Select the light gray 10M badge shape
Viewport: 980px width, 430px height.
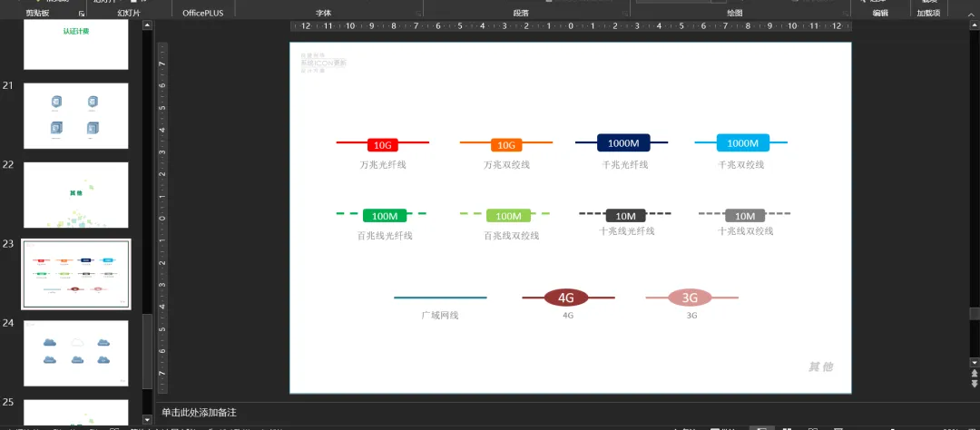click(x=745, y=216)
